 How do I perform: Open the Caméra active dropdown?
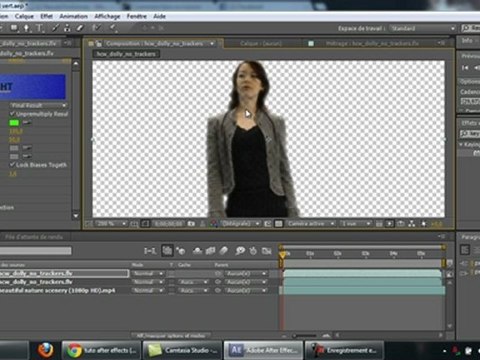[x=310, y=224]
